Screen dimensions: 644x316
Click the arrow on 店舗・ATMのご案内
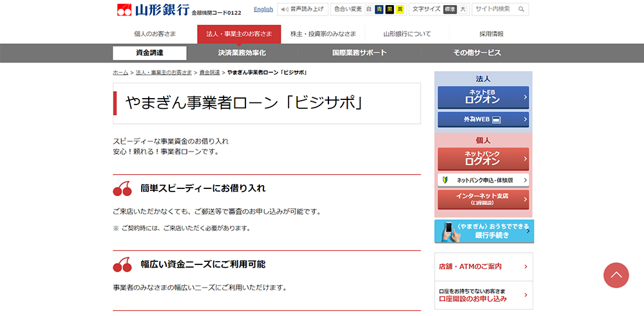coord(526,266)
